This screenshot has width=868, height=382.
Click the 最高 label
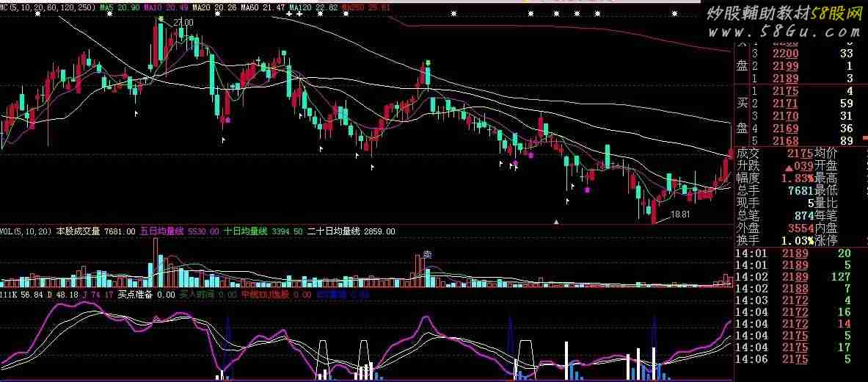[826, 179]
